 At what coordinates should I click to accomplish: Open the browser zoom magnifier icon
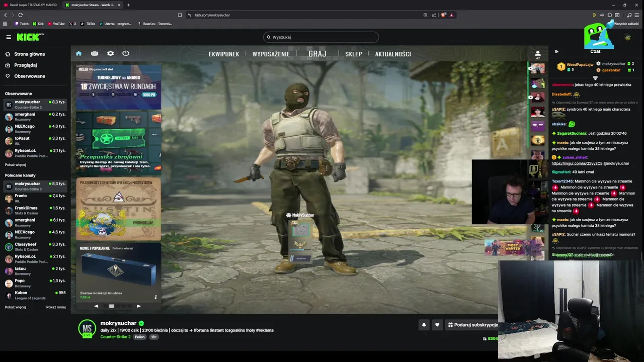(425, 15)
